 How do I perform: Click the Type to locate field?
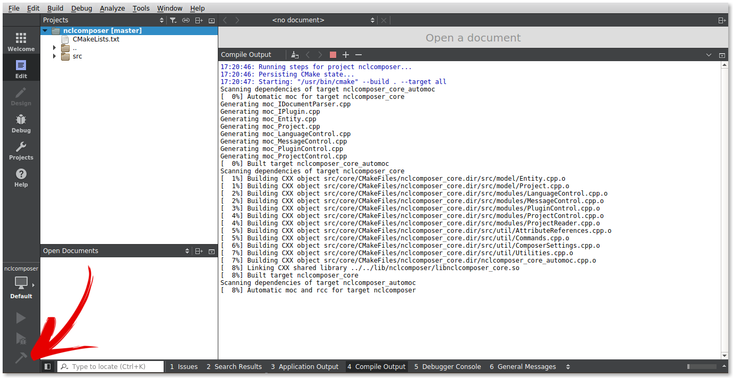pyautogui.click(x=110, y=367)
